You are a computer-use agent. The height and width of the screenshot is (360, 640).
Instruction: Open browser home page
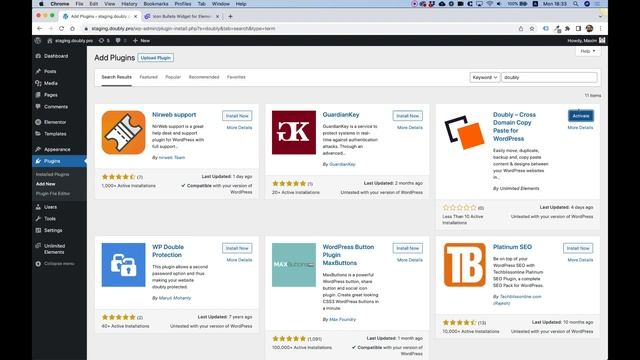(72, 29)
